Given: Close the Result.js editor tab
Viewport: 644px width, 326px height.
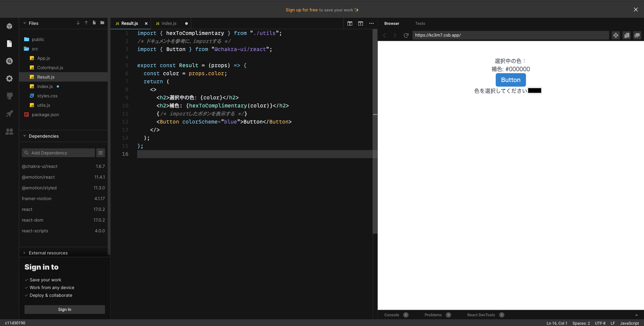Looking at the screenshot, I should 146,23.
